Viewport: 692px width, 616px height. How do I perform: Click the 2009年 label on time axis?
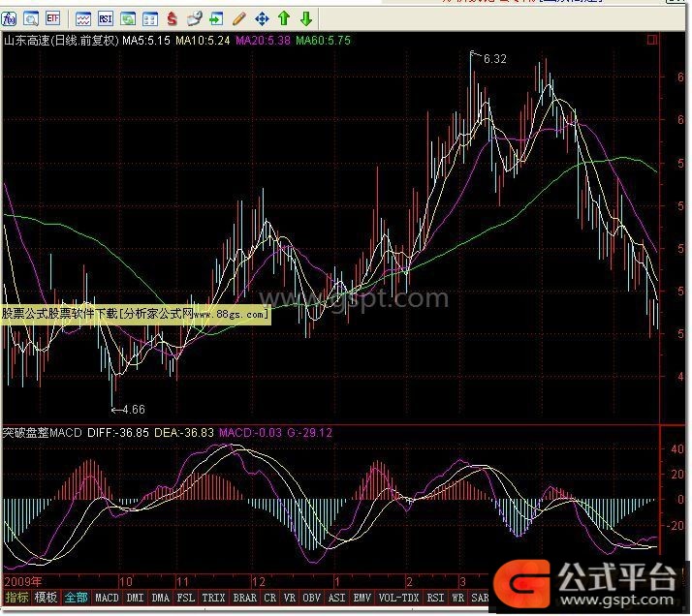(23, 582)
